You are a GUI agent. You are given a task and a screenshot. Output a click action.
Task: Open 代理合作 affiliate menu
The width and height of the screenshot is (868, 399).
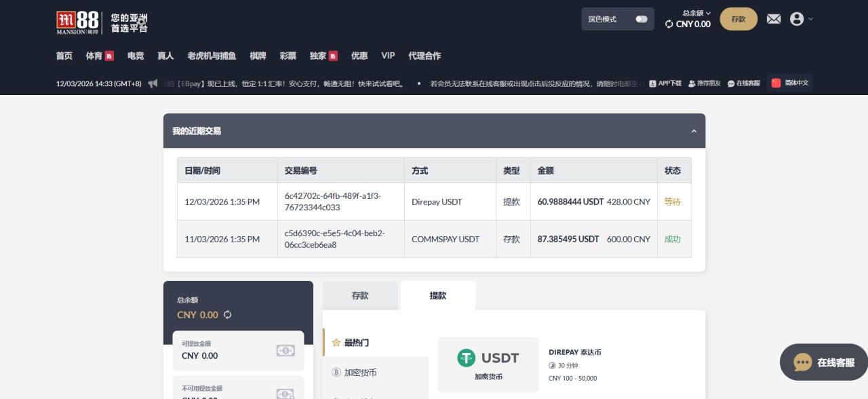point(425,56)
